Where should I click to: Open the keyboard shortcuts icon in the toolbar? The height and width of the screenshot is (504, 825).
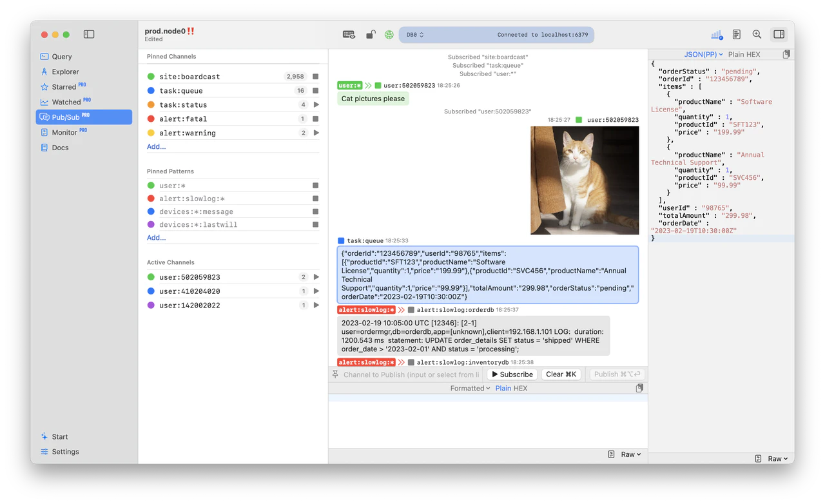coord(349,34)
